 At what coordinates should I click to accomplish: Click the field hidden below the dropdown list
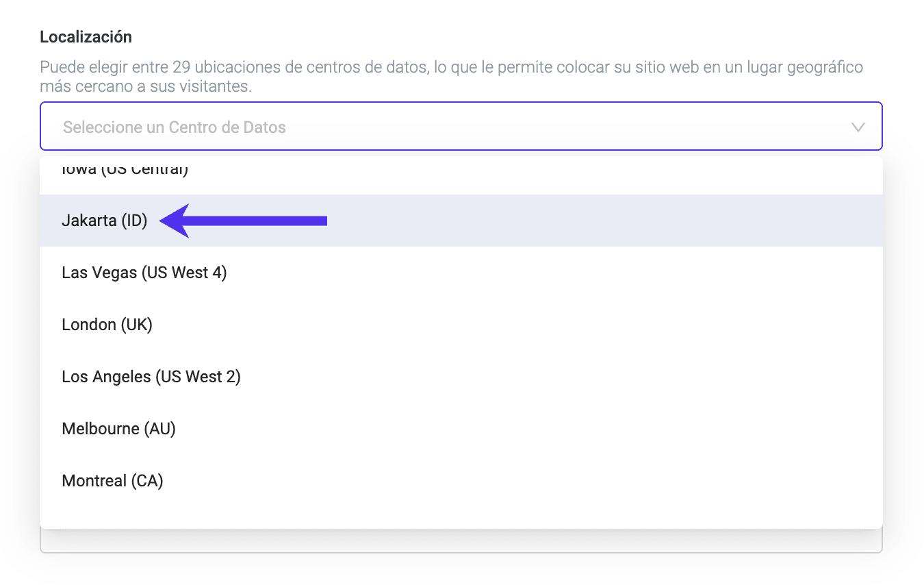[x=461, y=543]
